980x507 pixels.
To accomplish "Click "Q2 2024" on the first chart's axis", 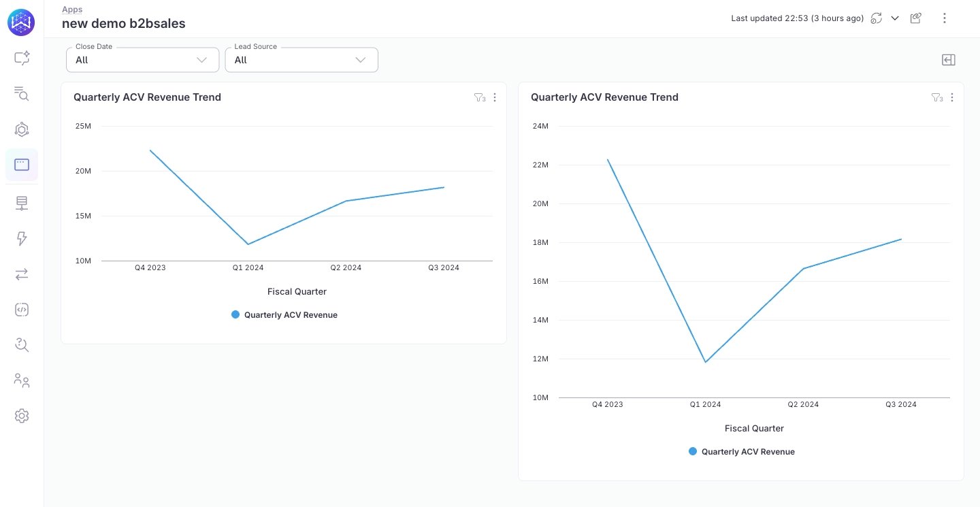I will (346, 267).
